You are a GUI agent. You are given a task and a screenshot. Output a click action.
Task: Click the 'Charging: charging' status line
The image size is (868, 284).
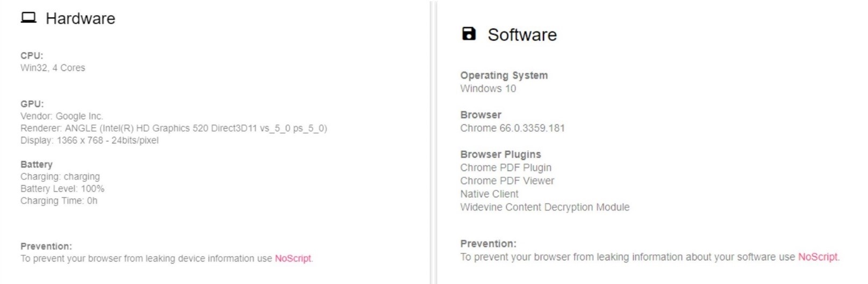click(x=60, y=176)
